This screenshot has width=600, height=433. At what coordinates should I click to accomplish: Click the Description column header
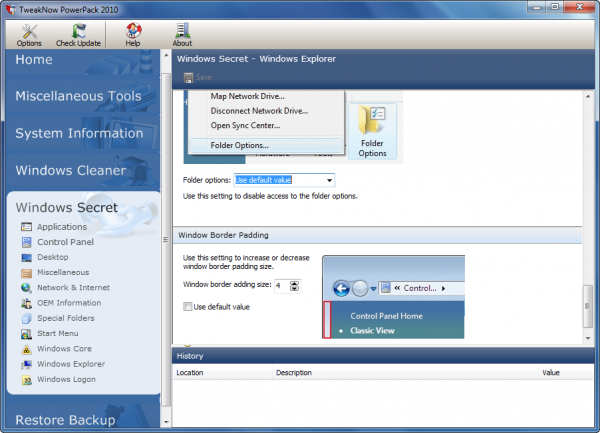point(406,373)
